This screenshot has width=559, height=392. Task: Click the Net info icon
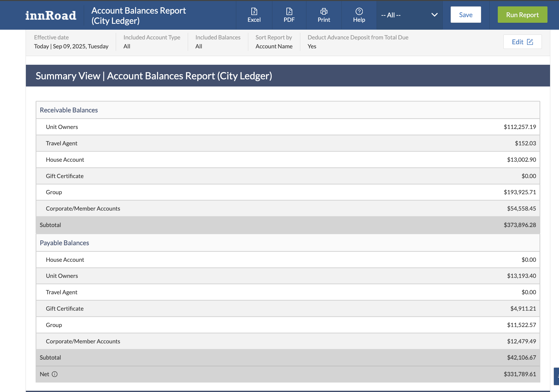click(x=55, y=374)
